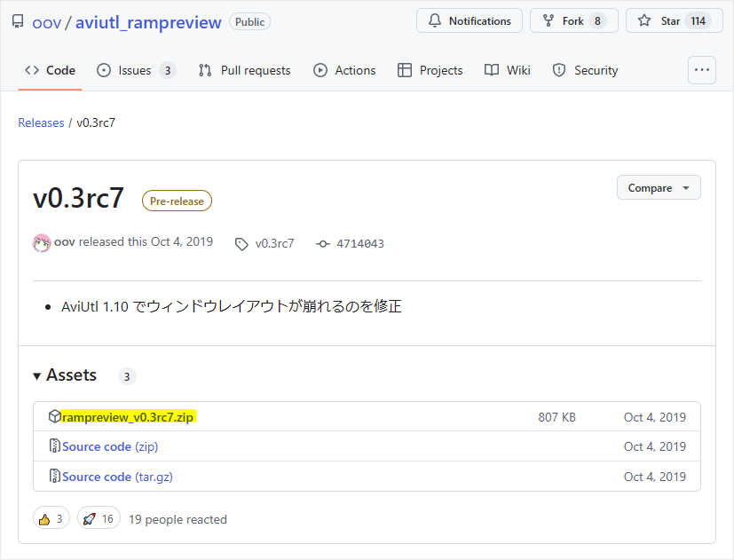Click the 807 KB file size
Screen dimensions: 734x560
coord(557,417)
